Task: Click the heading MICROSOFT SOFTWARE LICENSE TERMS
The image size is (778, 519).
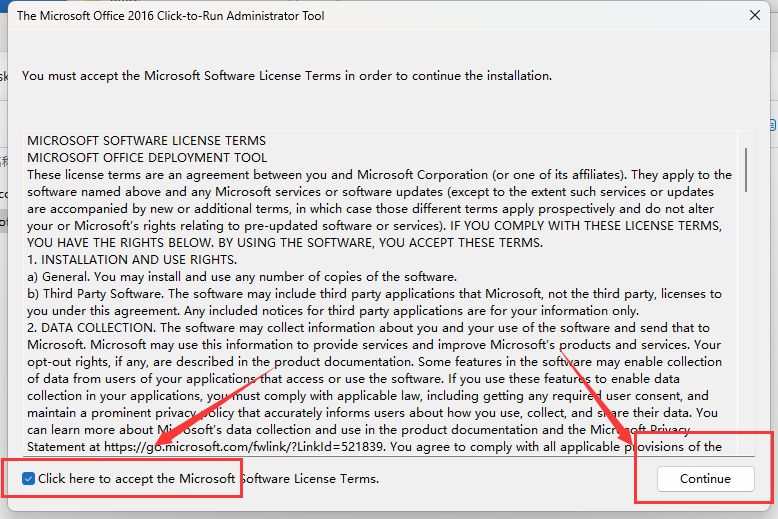Action: coord(146,140)
